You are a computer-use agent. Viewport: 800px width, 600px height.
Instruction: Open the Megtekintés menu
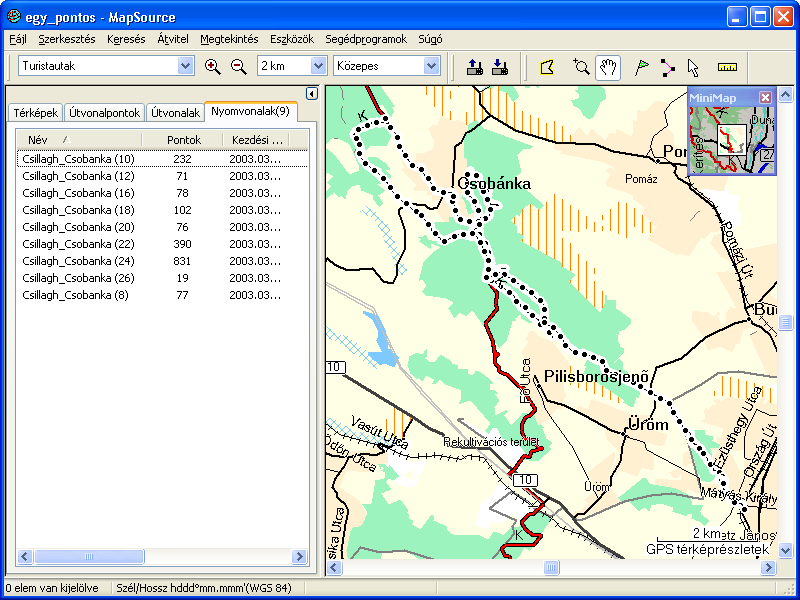(229, 39)
